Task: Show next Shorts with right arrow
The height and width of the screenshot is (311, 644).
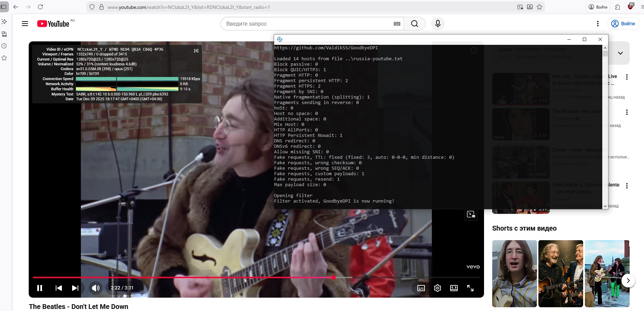Action: [x=628, y=281]
